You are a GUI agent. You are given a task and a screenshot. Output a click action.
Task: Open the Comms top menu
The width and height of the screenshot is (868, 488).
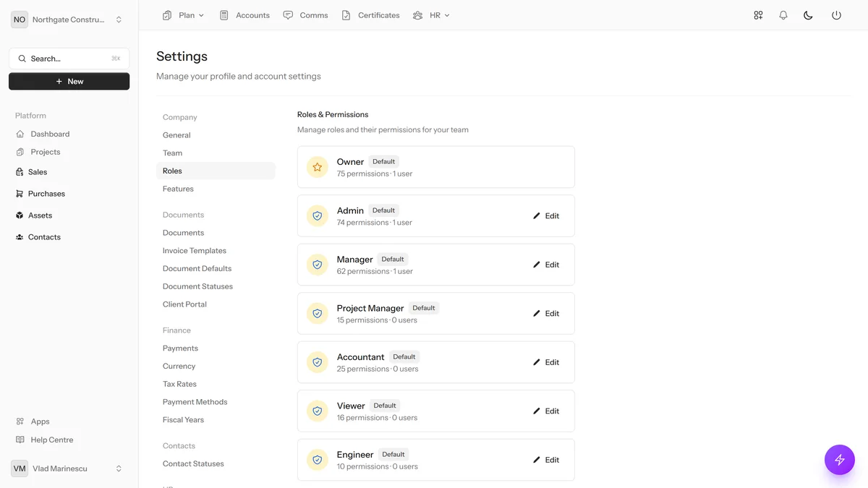tap(306, 15)
